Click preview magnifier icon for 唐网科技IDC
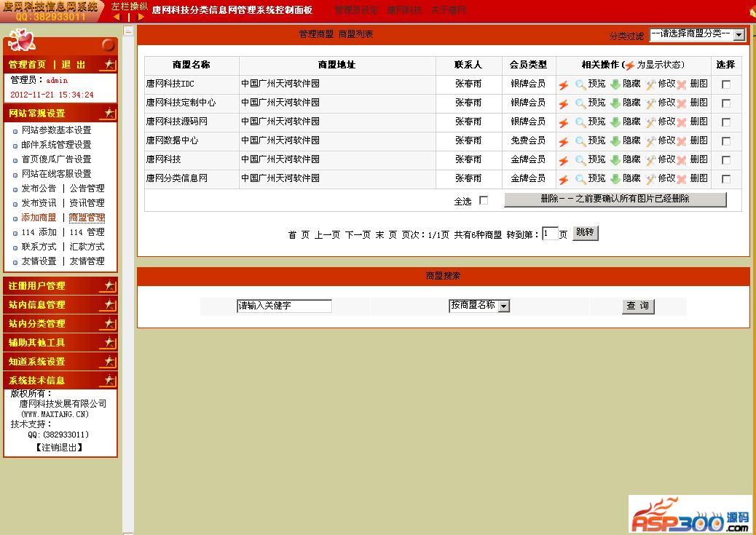The height and width of the screenshot is (535, 756). 580,85
